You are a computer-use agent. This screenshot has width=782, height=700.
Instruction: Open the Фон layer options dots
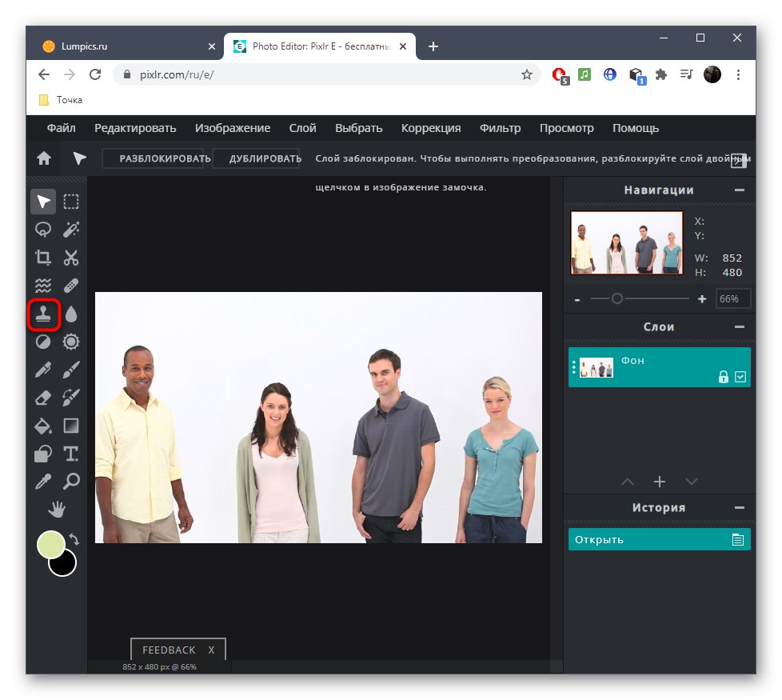pos(574,367)
